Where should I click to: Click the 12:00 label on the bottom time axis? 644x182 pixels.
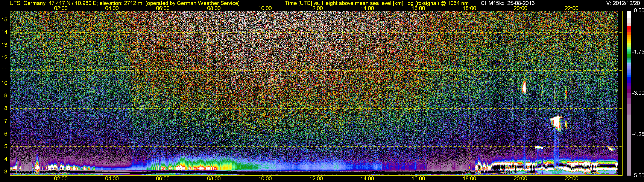click(316, 179)
